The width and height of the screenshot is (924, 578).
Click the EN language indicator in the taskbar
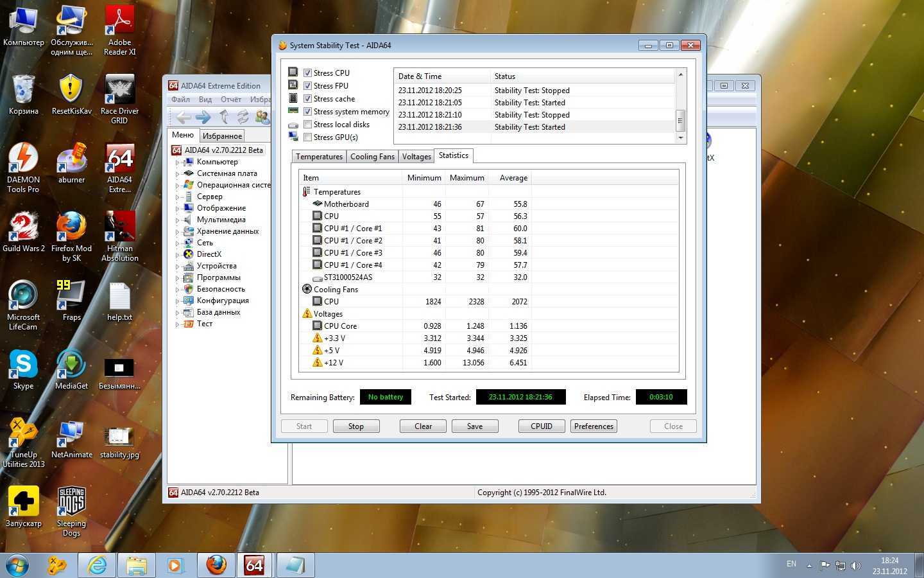791,564
